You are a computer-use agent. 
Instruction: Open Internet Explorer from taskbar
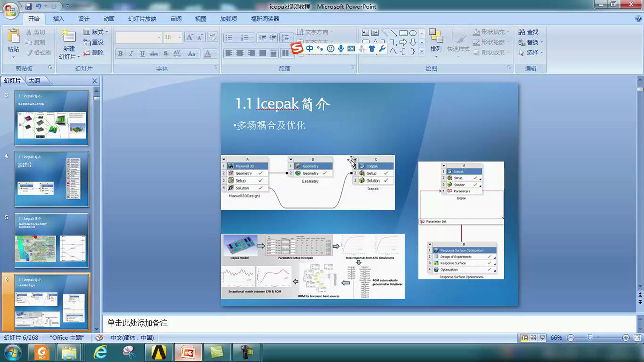[101, 352]
